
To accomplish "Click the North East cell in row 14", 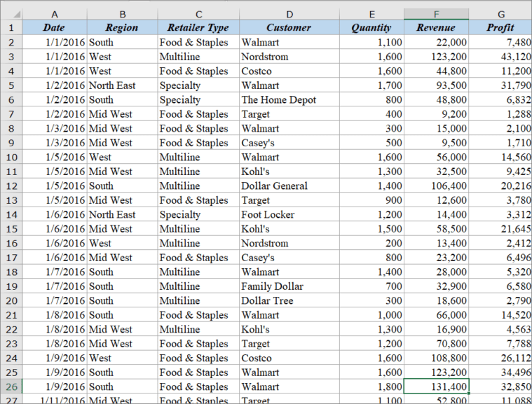I will pos(123,214).
